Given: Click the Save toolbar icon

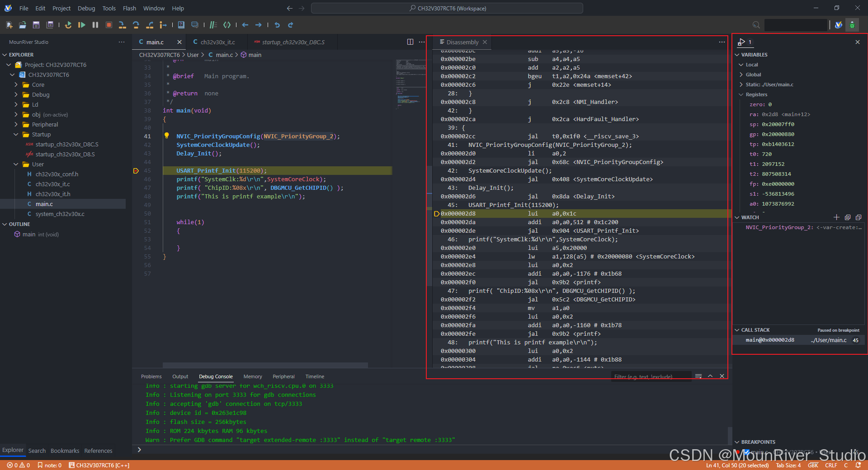Looking at the screenshot, I should click(x=36, y=25).
